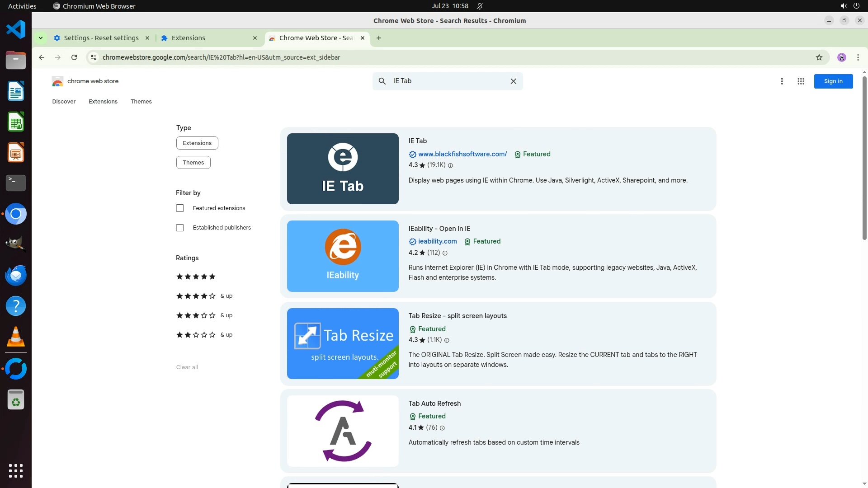The height and width of the screenshot is (488, 868).
Task: Click rating info icon for IE Tab
Action: click(450, 165)
